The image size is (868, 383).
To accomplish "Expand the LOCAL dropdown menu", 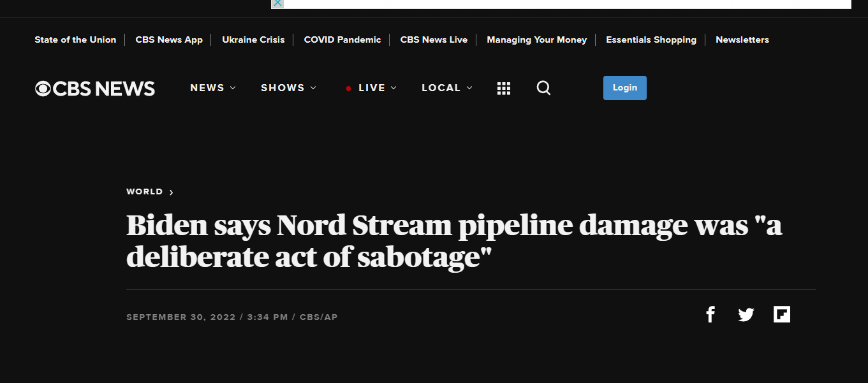I will pyautogui.click(x=447, y=88).
